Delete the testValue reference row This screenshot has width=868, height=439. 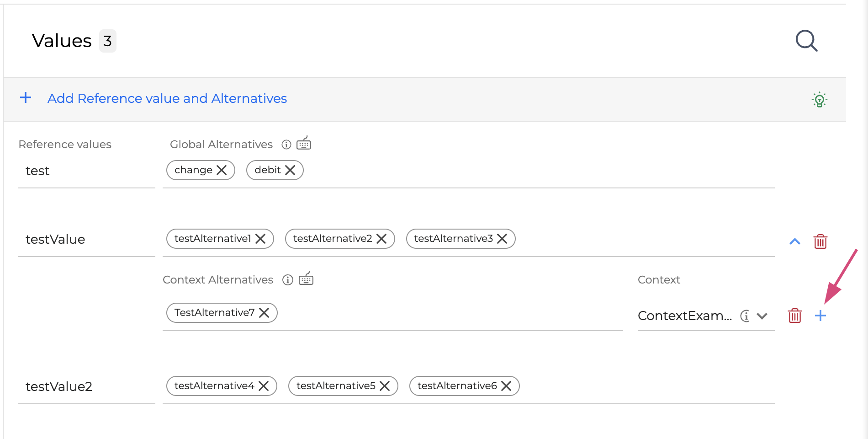click(820, 241)
